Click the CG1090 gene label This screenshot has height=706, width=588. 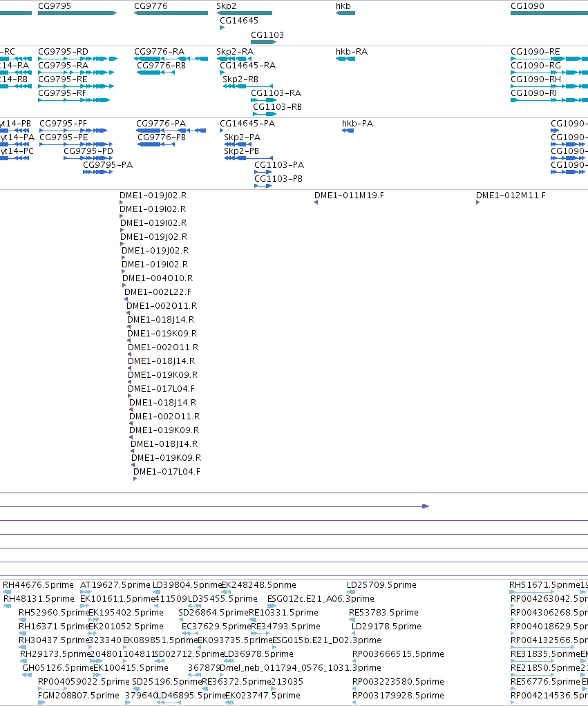point(527,6)
